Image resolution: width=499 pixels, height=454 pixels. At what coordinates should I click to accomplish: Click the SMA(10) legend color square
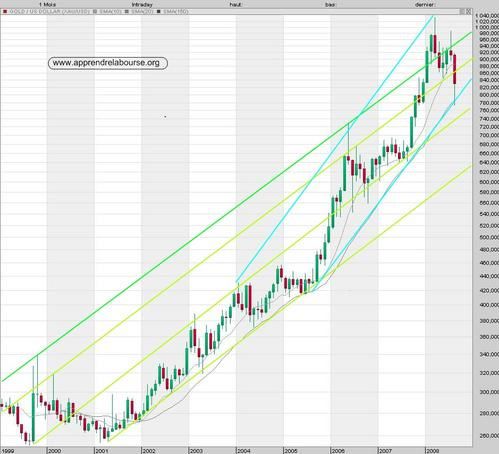[x=95, y=12]
